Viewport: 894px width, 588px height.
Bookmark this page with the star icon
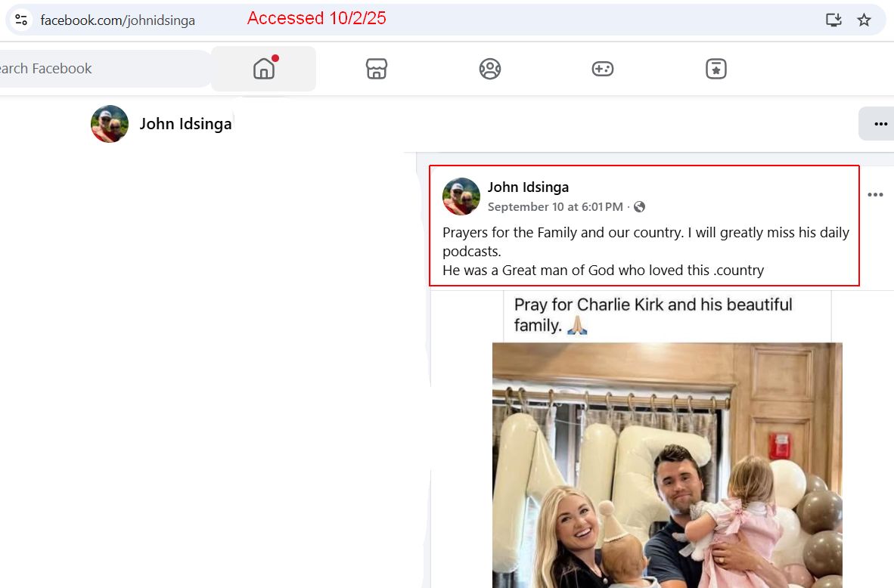tap(864, 20)
